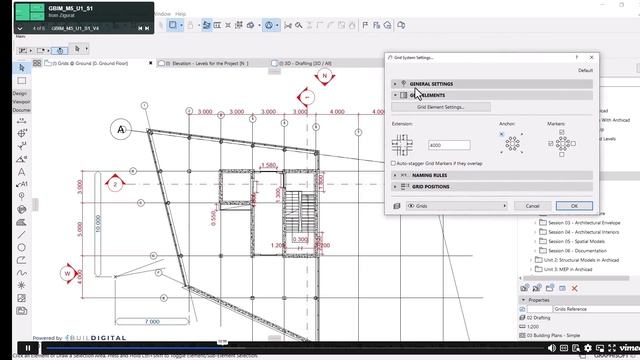Enable Auto-stagger Grid Markers checkbox
This screenshot has width=640, height=360.
tap(393, 163)
